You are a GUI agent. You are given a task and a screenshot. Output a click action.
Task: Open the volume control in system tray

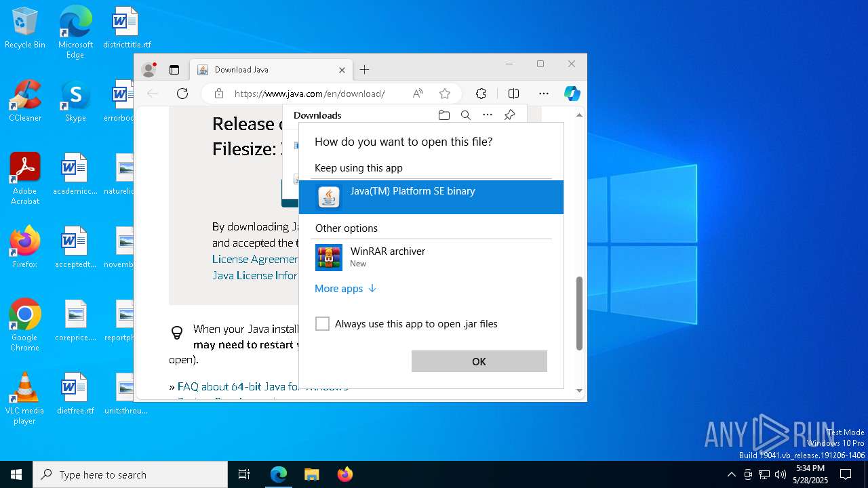[x=781, y=474]
